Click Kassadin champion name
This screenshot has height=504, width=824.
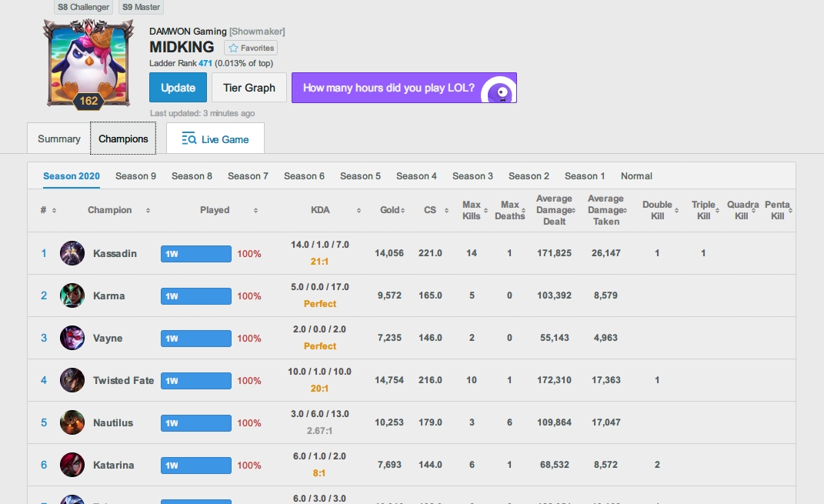click(115, 253)
